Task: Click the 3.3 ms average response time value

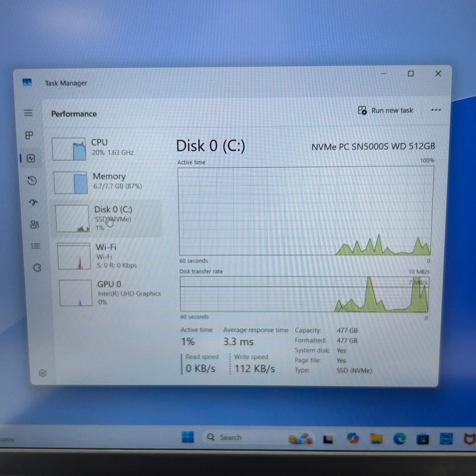Action: click(x=238, y=342)
